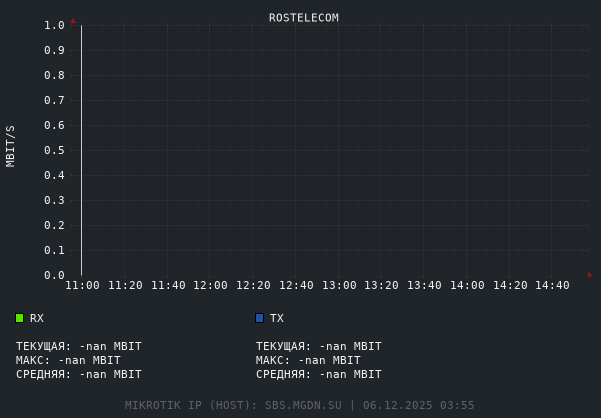
Task: Select the 13:00 time tick label
Action: (x=339, y=286)
